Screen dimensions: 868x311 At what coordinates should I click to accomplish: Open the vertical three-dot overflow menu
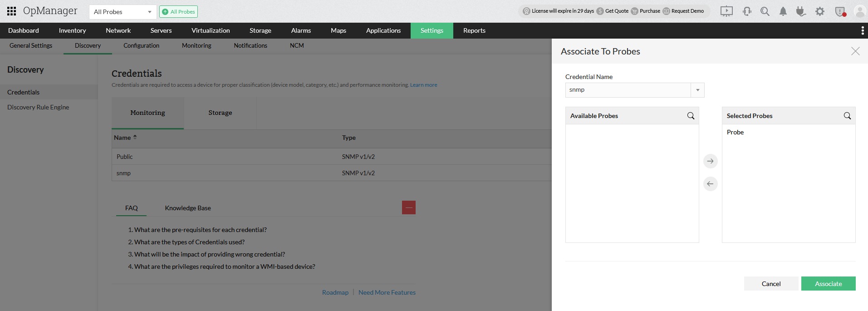pyautogui.click(x=862, y=30)
